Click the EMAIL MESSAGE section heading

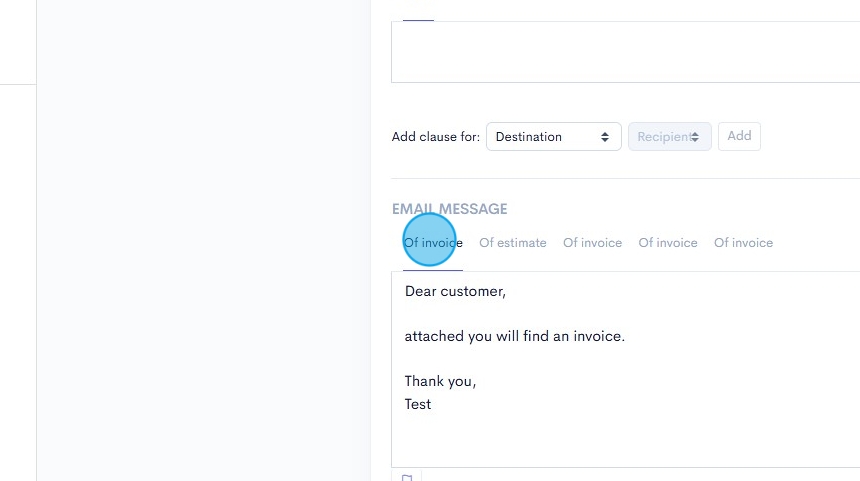449,209
